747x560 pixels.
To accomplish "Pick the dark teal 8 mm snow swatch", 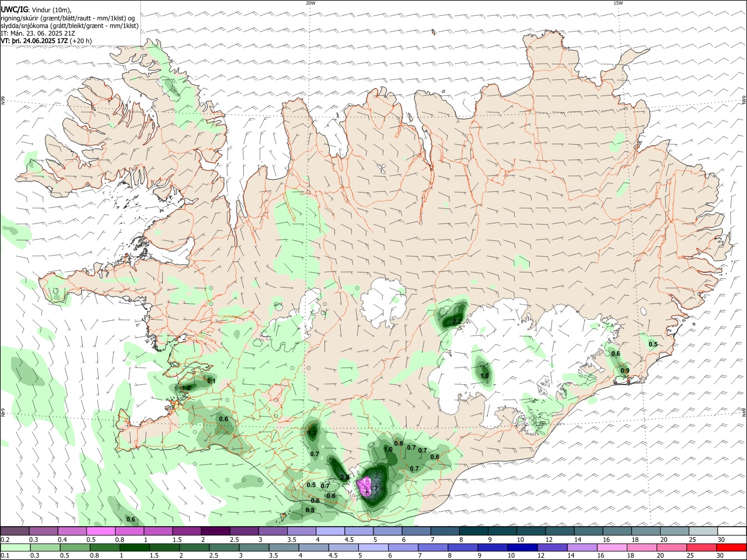I will pos(473,531).
